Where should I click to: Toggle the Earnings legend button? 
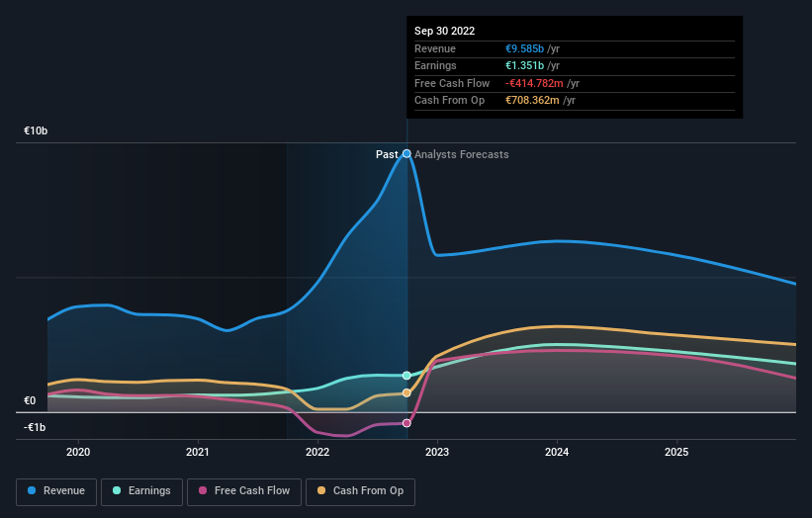[141, 491]
